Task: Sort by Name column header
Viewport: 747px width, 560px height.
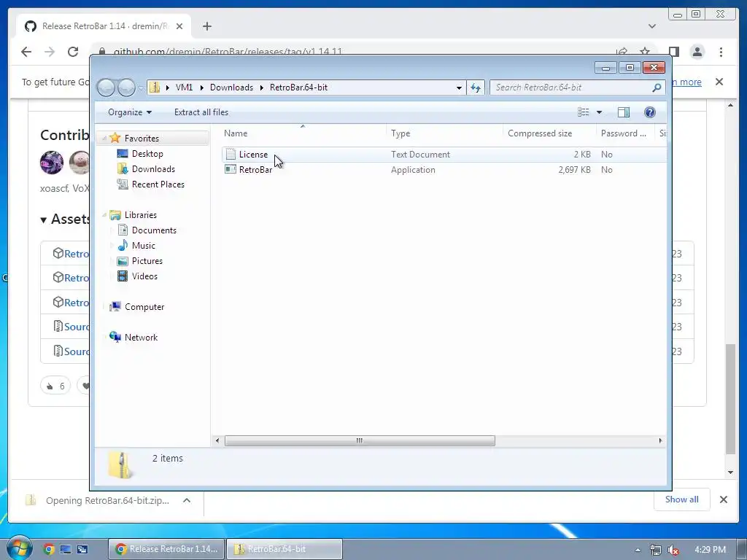Action: (x=303, y=133)
